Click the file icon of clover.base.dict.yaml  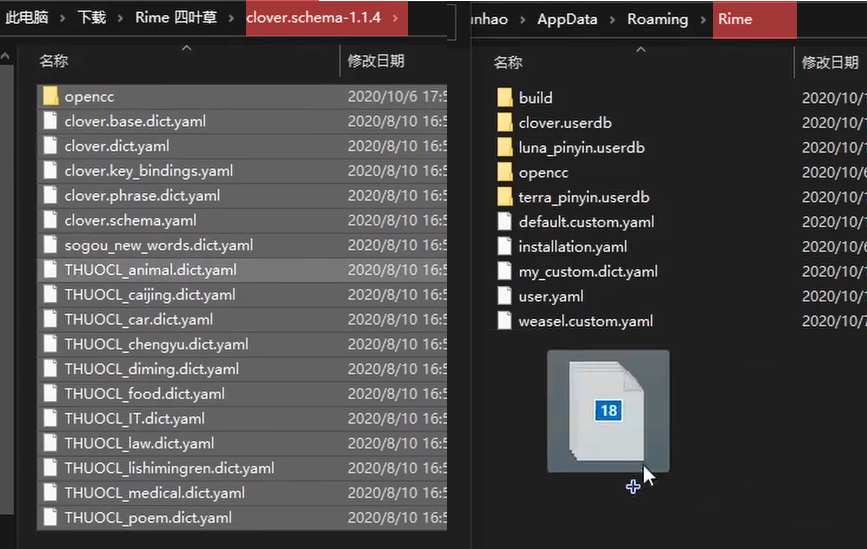coord(50,121)
